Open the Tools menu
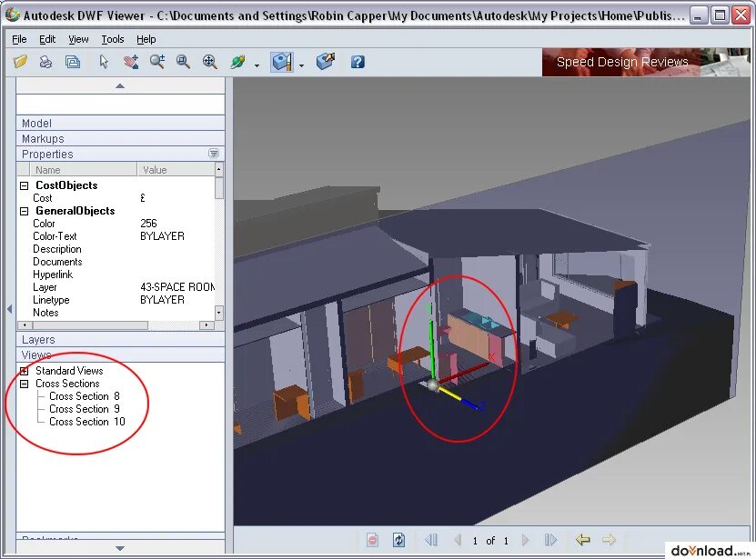 (x=112, y=39)
